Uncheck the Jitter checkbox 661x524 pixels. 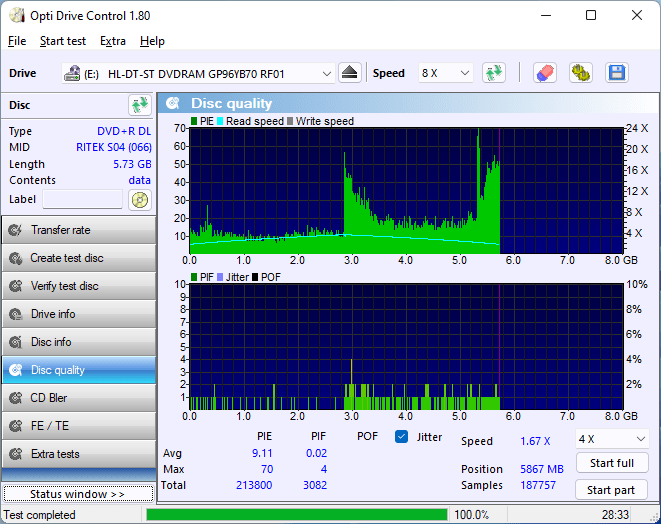[x=402, y=437]
